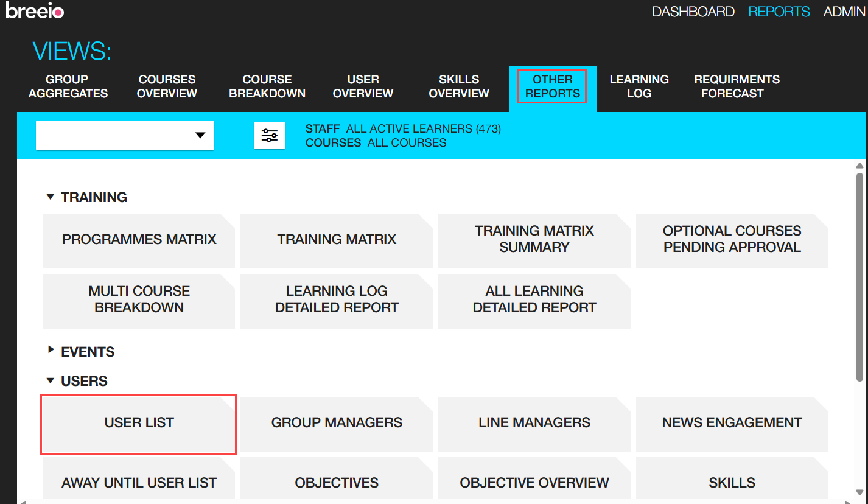This screenshot has height=504, width=868.
Task: Click the vertical scrollbar of report list
Action: pyautogui.click(x=859, y=274)
